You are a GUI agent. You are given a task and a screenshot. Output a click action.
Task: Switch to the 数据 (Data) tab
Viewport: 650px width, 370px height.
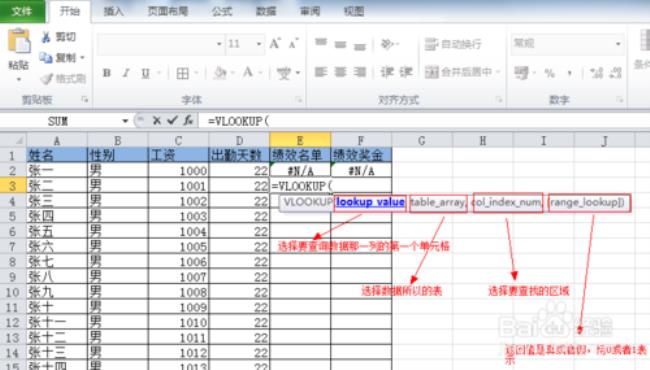[266, 11]
